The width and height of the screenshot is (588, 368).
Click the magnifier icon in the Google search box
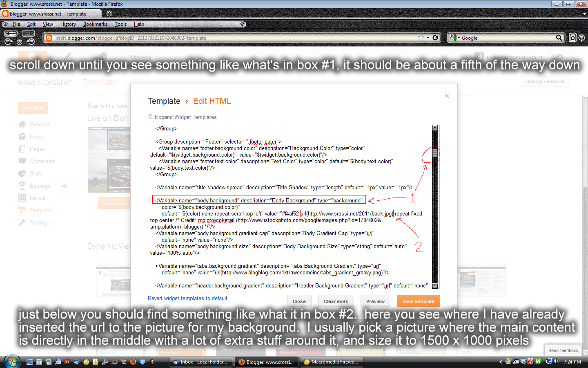pyautogui.click(x=559, y=38)
